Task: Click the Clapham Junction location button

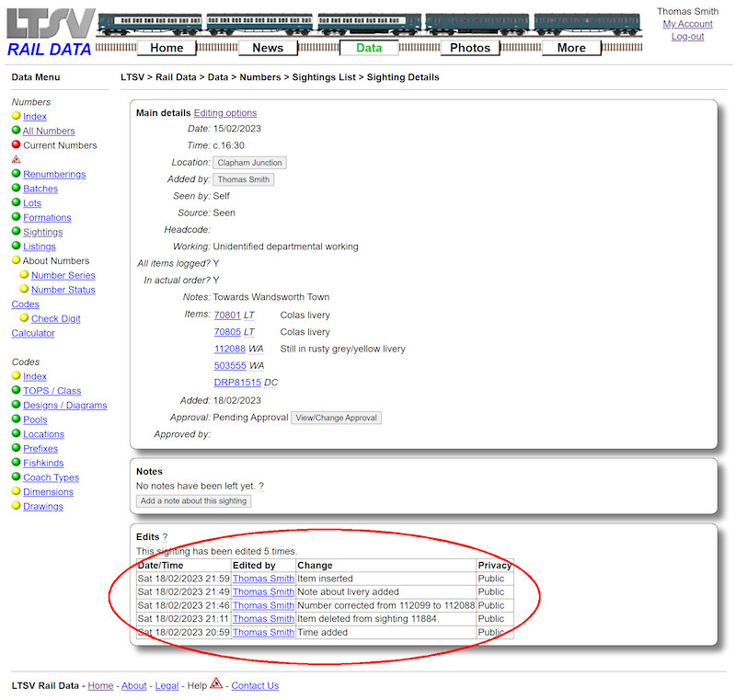Action: tap(248, 163)
